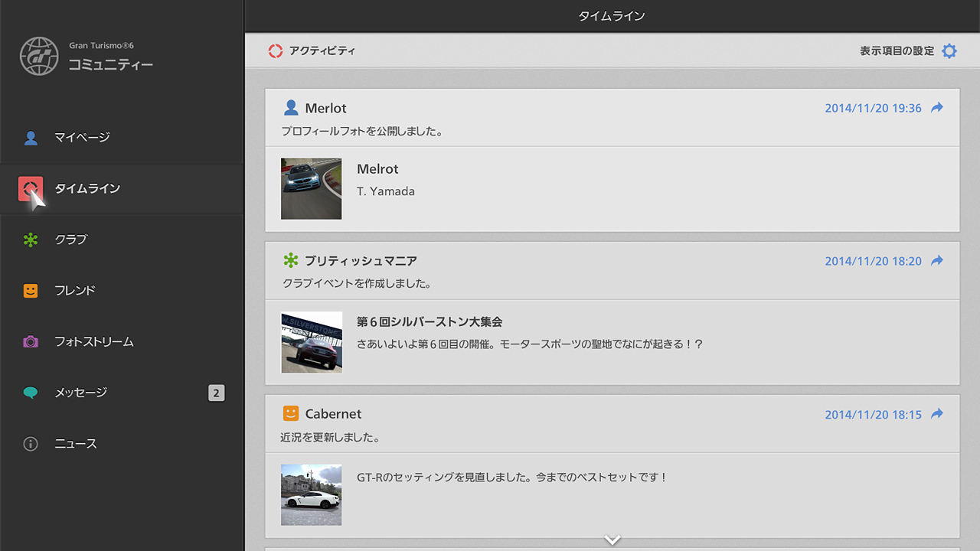Screen dimensions: 980x551
Task: Click share arrow on Cabernet post
Action: point(937,414)
